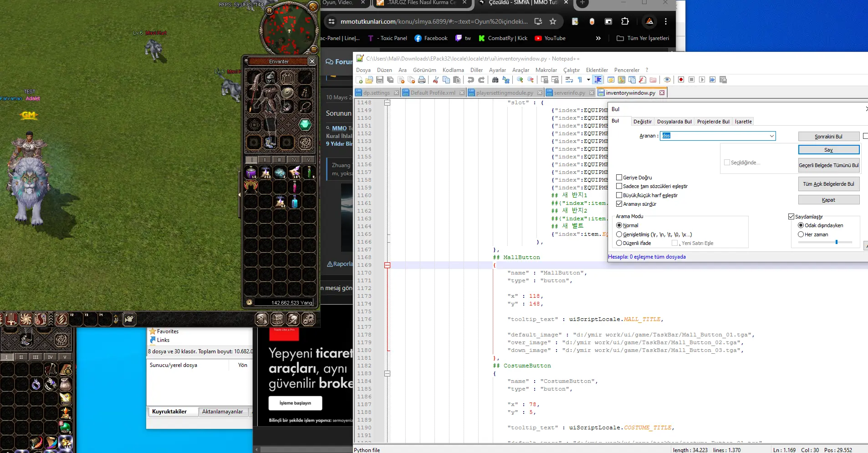Open Dosyalarda Bul tab
Viewport: 868px width, 453px height.
tap(674, 122)
